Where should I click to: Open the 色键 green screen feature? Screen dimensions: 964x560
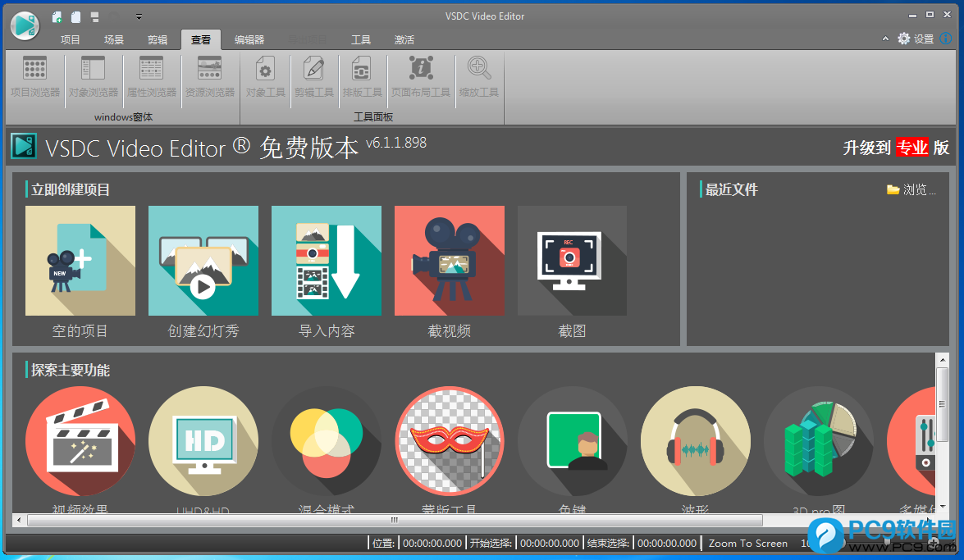pyautogui.click(x=572, y=441)
